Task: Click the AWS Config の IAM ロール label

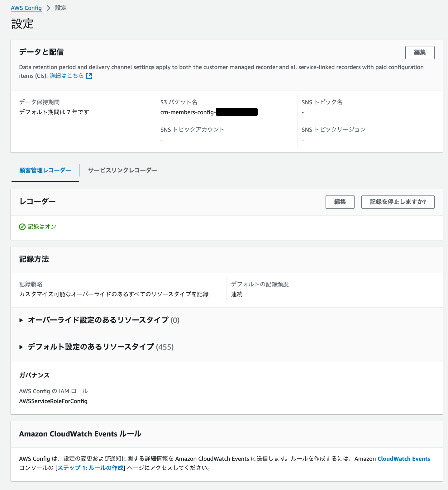Action: 53,391
